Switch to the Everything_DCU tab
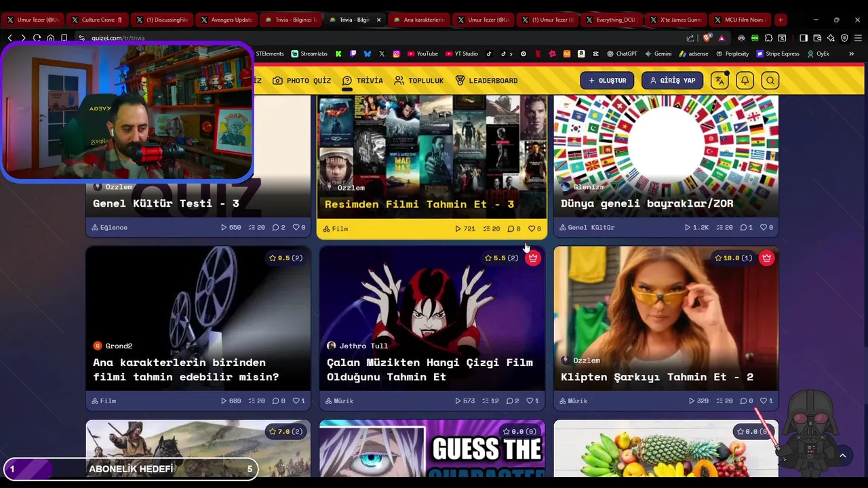 point(610,20)
